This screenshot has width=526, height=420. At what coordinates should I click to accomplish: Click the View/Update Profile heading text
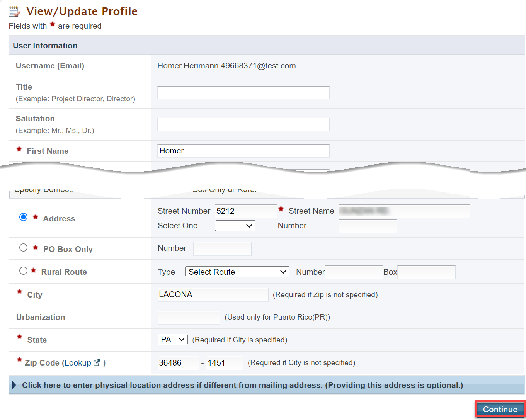82,11
